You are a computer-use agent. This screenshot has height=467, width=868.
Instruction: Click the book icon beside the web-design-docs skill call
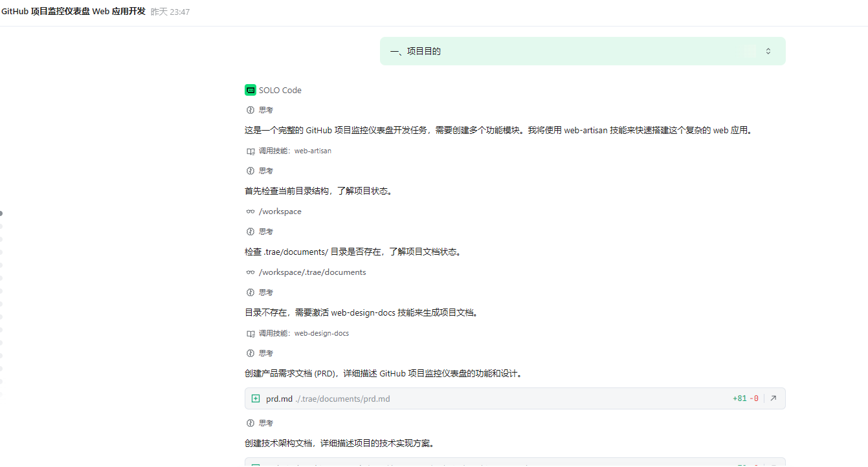click(250, 334)
